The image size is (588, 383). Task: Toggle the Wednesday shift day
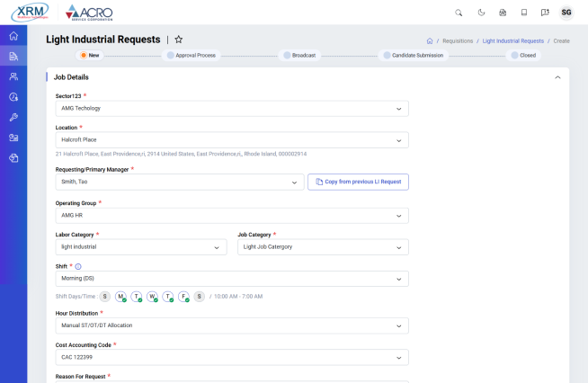tap(152, 297)
